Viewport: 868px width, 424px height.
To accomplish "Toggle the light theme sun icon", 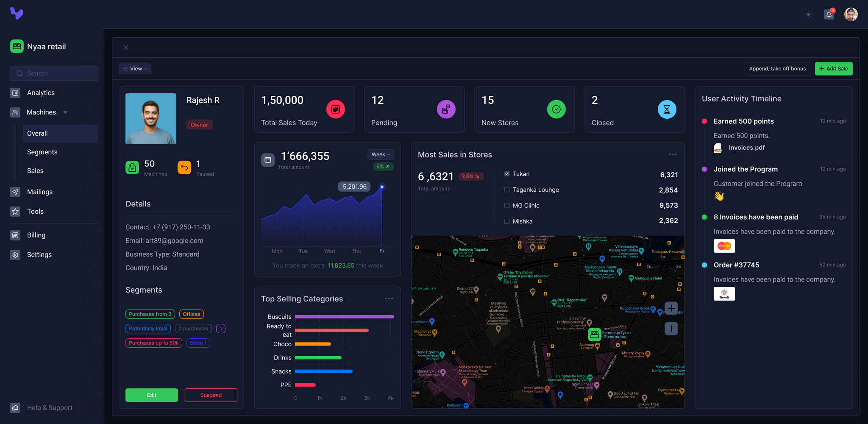I will click(x=809, y=14).
